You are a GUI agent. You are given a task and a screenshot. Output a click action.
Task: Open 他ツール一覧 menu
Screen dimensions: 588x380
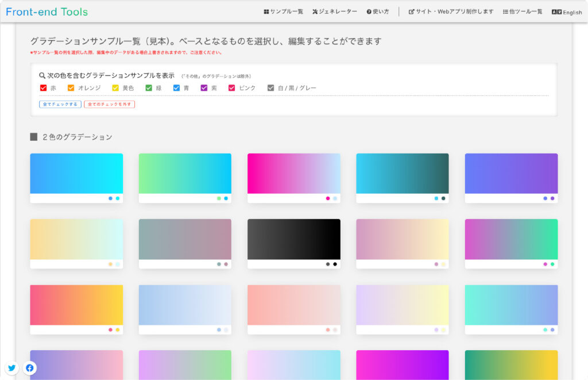(523, 11)
